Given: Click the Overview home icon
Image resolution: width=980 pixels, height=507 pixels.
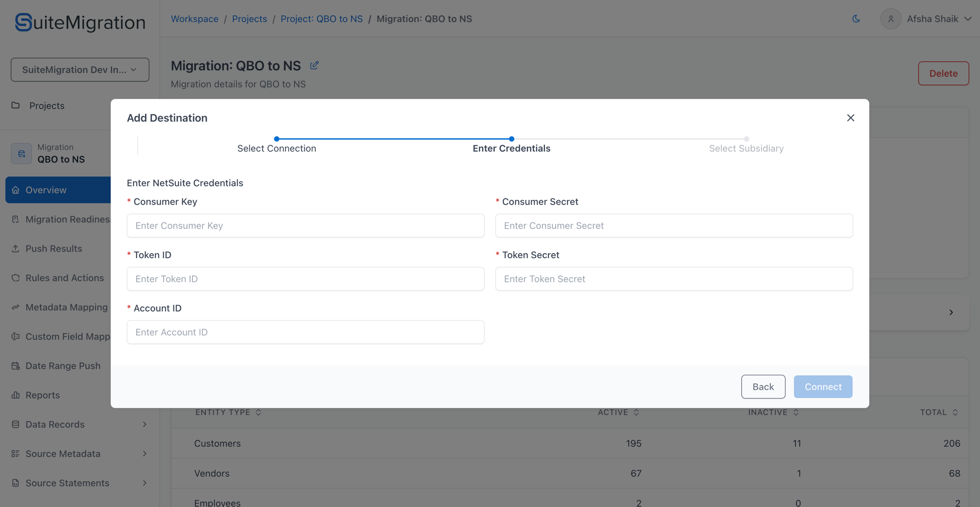Looking at the screenshot, I should pos(16,190).
